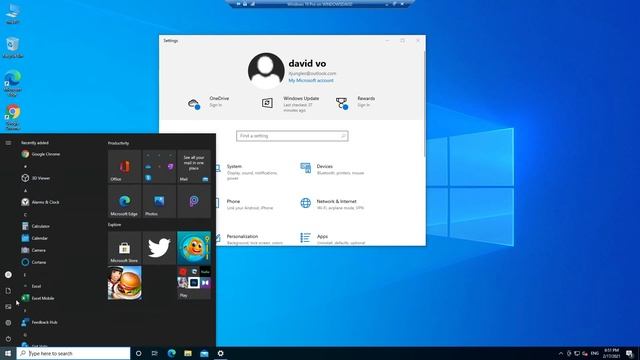The width and height of the screenshot is (640, 360).
Task: Open the fish game tile
Action: tap(194, 248)
